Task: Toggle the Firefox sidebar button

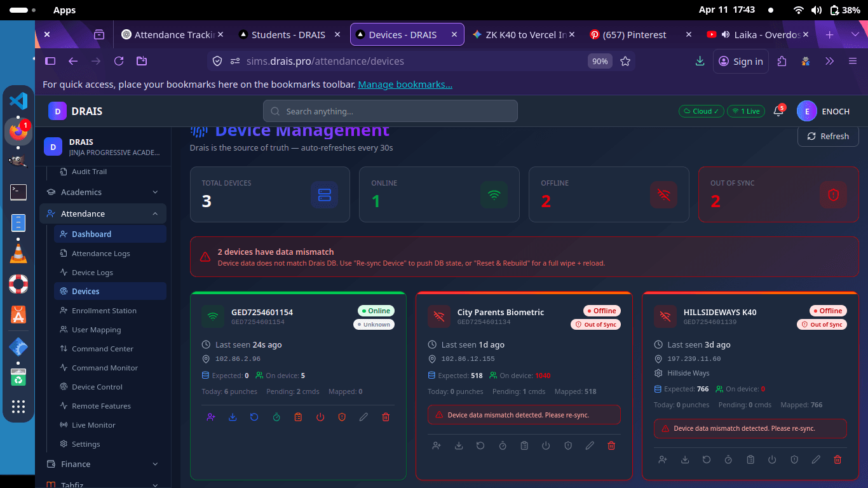Action: click(x=50, y=61)
